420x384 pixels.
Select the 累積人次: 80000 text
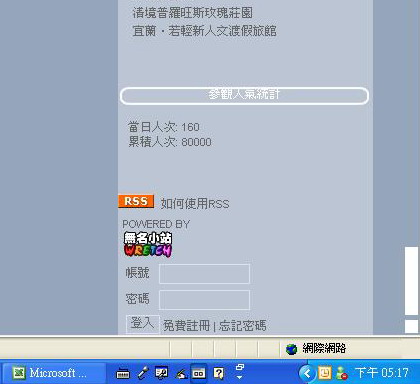170,142
